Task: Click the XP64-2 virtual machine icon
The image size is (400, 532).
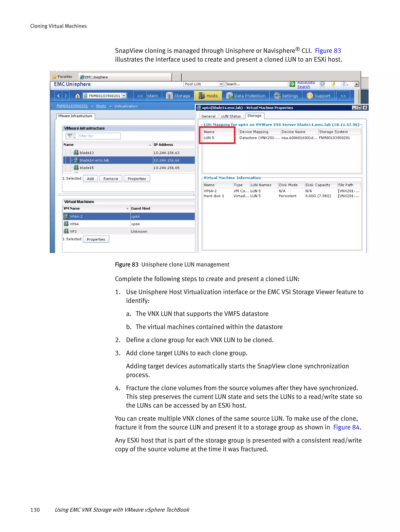Action: pos(66,216)
